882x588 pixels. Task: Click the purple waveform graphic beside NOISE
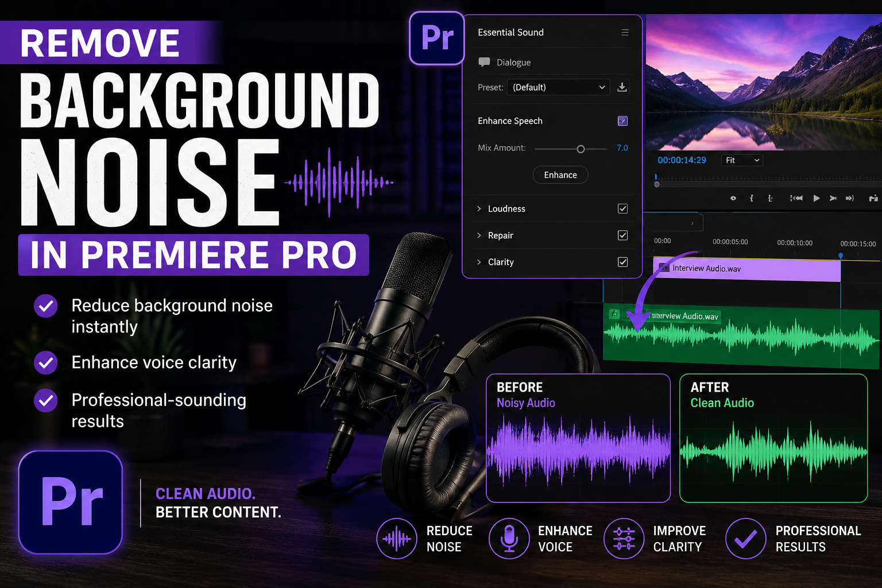tap(339, 183)
